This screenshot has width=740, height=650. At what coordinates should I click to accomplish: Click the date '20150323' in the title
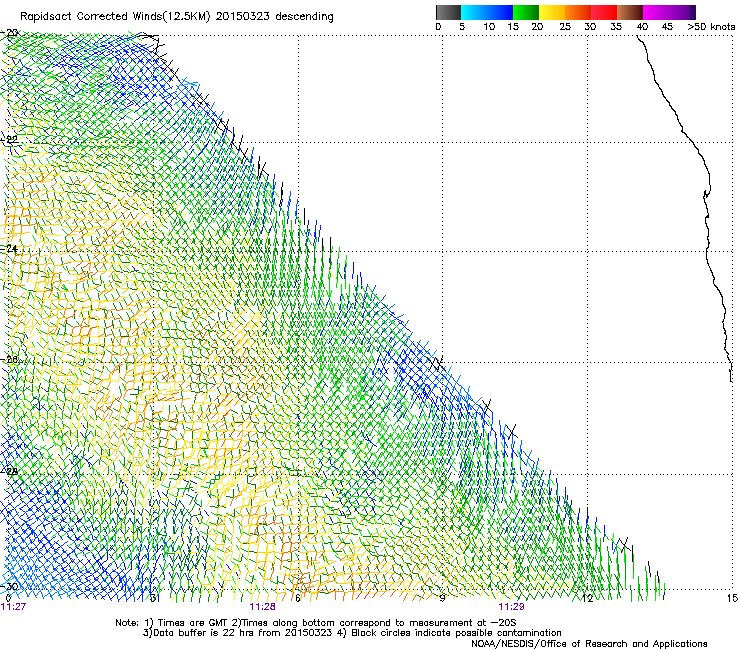pyautogui.click(x=243, y=17)
